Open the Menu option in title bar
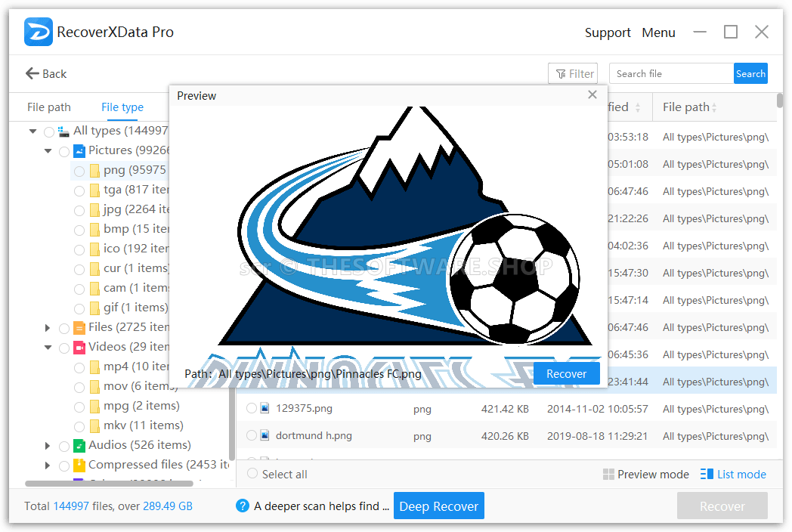The image size is (792, 532). pyautogui.click(x=659, y=32)
